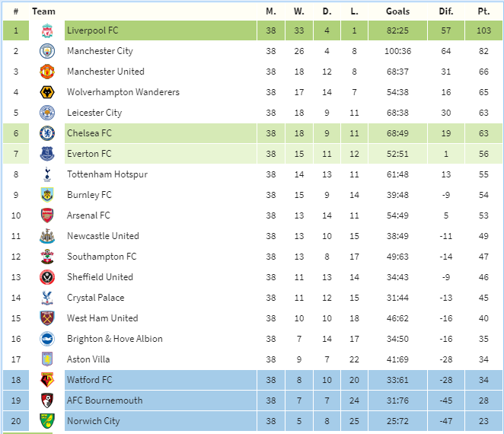This screenshot has width=504, height=434.
Task: Click the Norwich City canary badge
Action: tap(47, 421)
